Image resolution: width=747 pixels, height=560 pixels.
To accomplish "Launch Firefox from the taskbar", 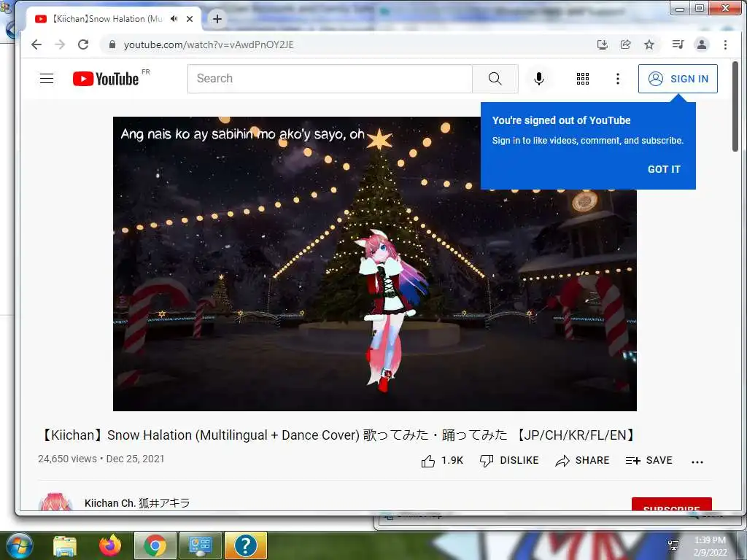I will 110,545.
